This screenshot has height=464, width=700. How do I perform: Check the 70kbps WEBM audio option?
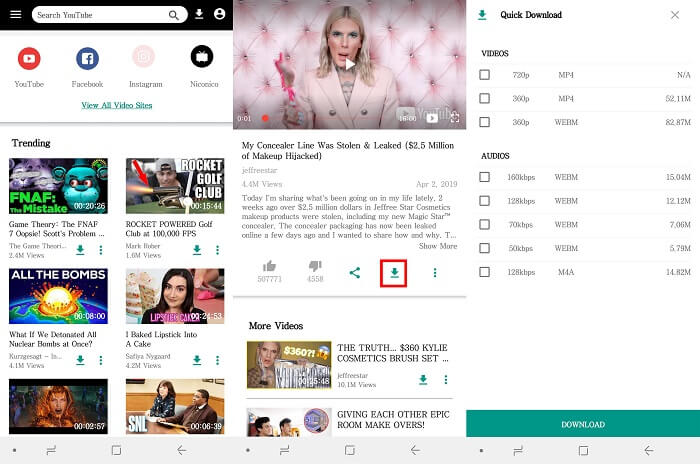(484, 224)
